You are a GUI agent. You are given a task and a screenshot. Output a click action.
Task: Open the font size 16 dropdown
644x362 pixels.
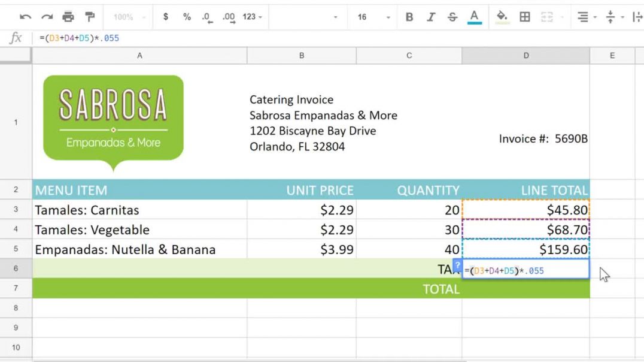(373, 17)
